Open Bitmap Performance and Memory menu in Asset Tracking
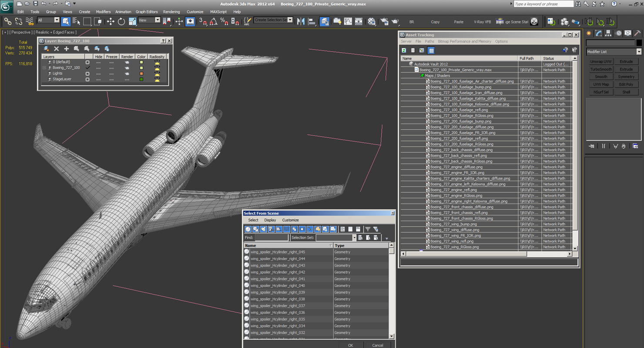This screenshot has height=348, width=644. 464,41
